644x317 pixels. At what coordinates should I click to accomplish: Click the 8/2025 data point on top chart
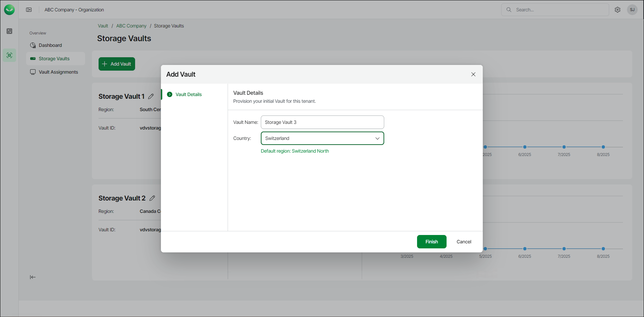603,147
